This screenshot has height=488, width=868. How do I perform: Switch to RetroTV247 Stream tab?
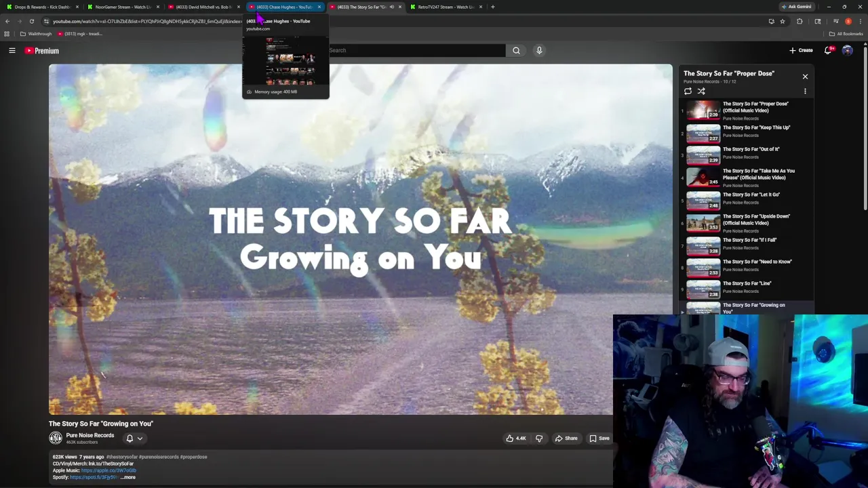pyautogui.click(x=445, y=7)
